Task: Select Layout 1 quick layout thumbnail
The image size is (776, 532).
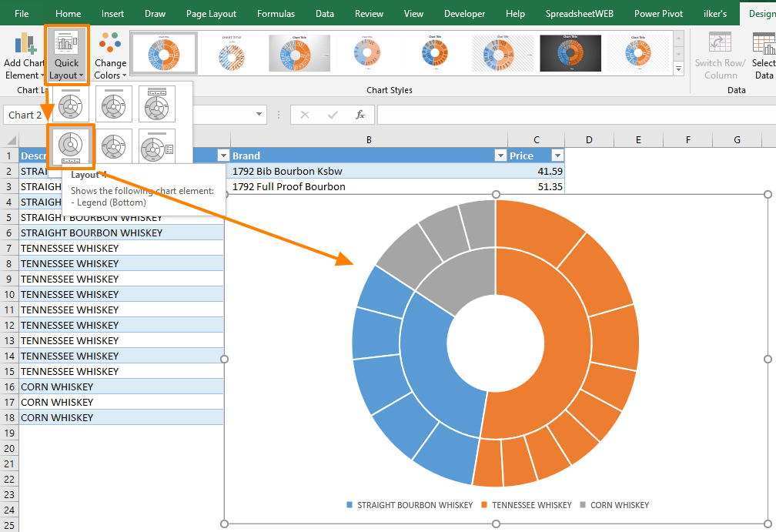Action: click(x=70, y=104)
